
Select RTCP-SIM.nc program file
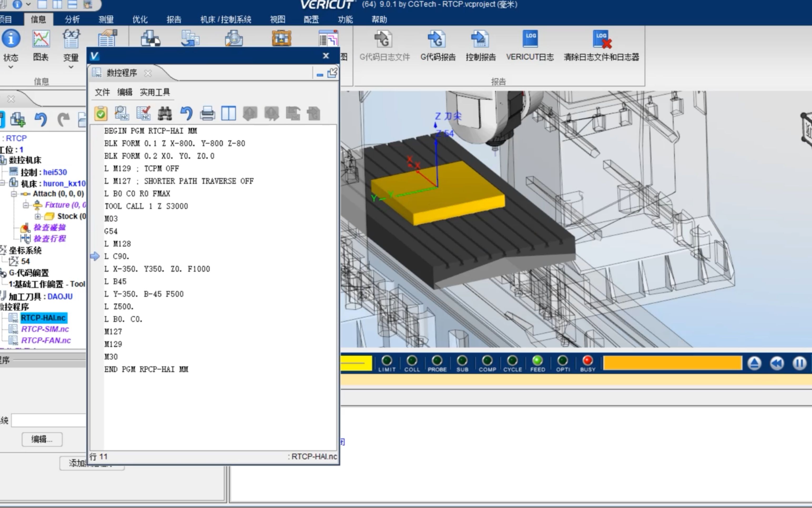(45, 329)
